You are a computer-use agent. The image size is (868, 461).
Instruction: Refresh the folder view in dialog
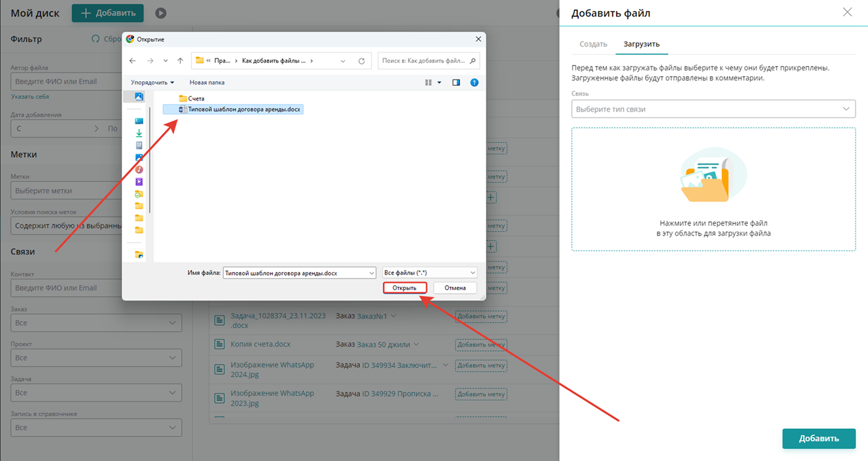(362, 61)
